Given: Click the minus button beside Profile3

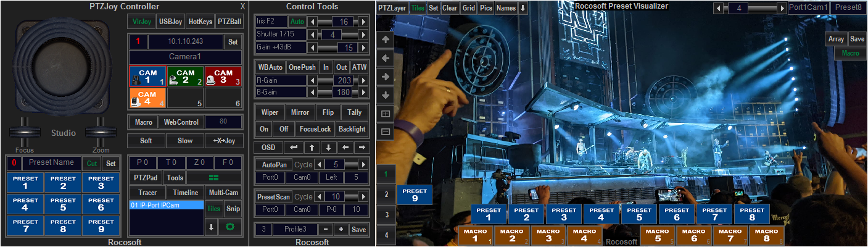Looking at the screenshot, I should coord(325,229).
